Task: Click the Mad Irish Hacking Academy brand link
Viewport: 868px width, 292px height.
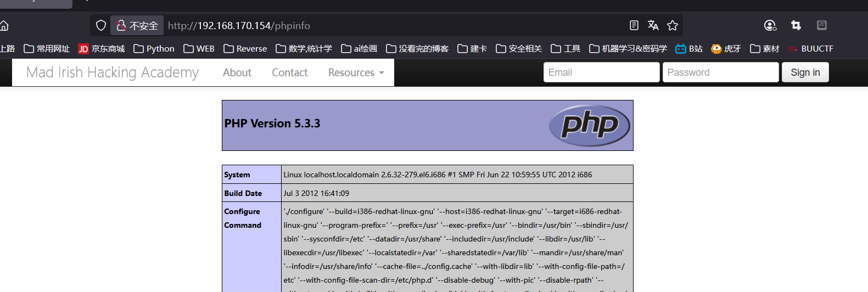Action: coord(113,72)
